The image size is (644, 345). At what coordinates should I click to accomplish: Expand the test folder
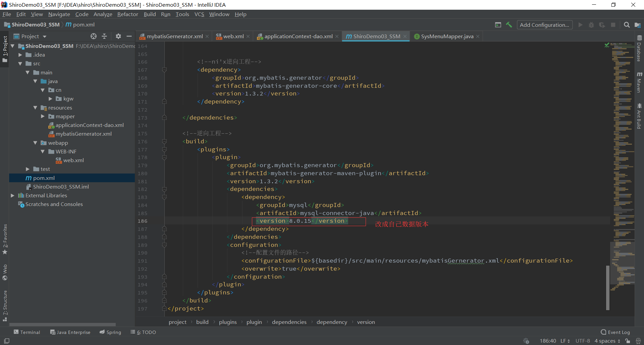click(x=28, y=169)
